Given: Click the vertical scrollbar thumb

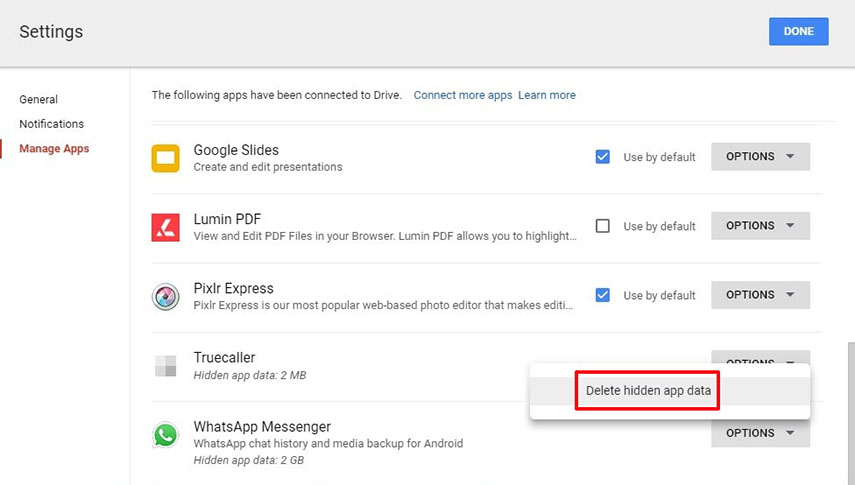Looking at the screenshot, I should click(x=851, y=414).
